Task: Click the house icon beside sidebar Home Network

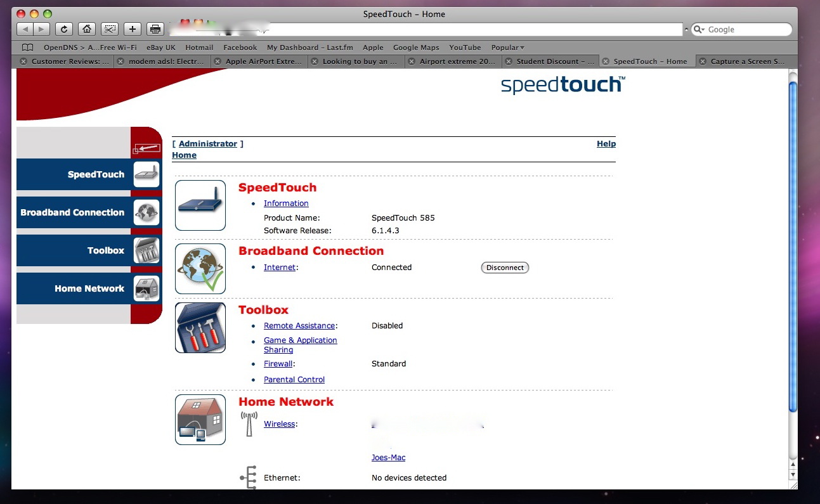Action: [146, 288]
